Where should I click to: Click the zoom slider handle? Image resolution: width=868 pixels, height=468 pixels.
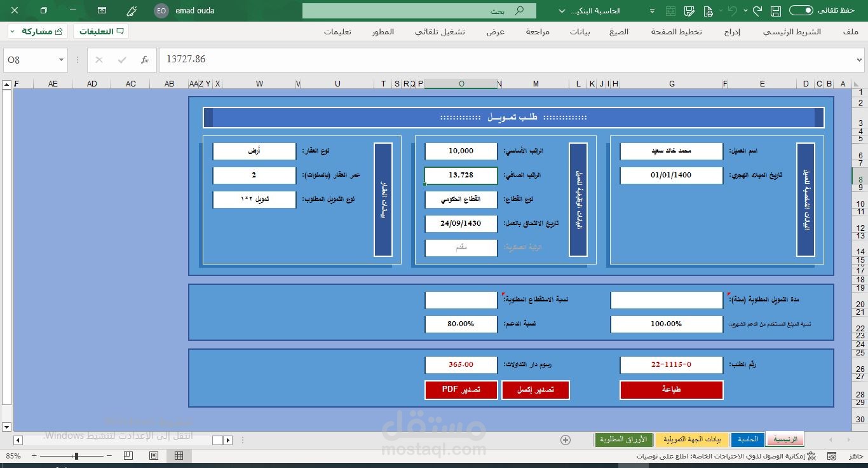(76, 456)
